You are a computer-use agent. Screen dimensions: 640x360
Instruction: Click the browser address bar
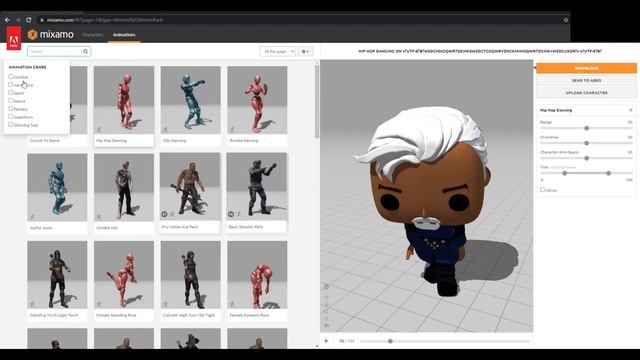click(x=302, y=20)
